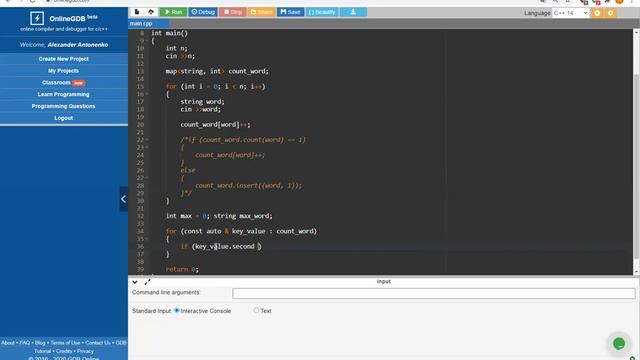Screen dimensions: 640x360
Task: Click the Command line arguments input field
Action: pyautogui.click(x=434, y=293)
